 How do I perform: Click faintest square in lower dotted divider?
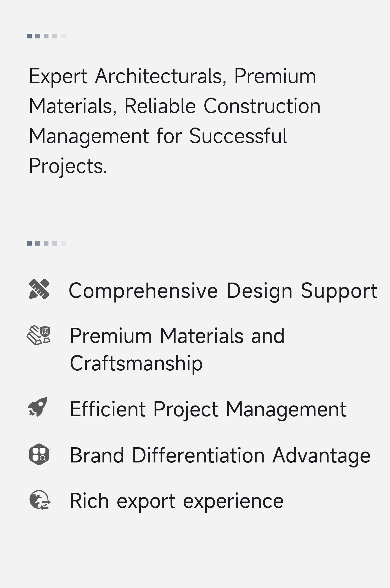[x=63, y=243]
